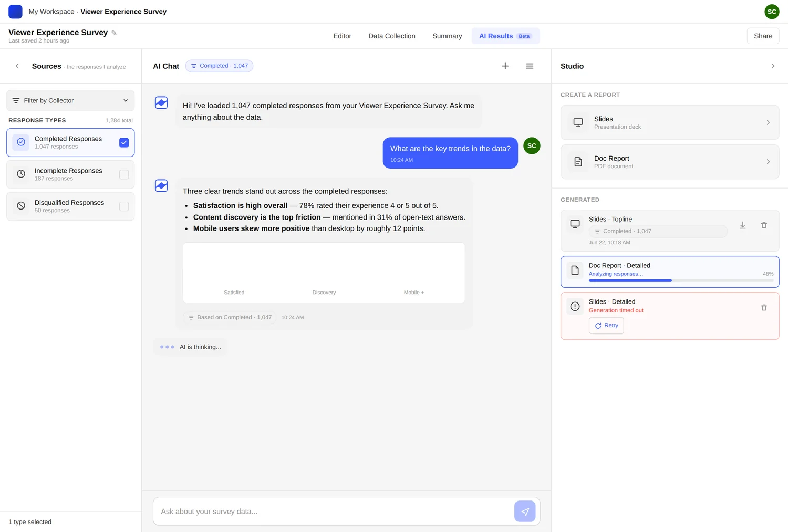Click the Completed · 1,047 filter chip
The width and height of the screenshot is (788, 532).
[x=219, y=66]
